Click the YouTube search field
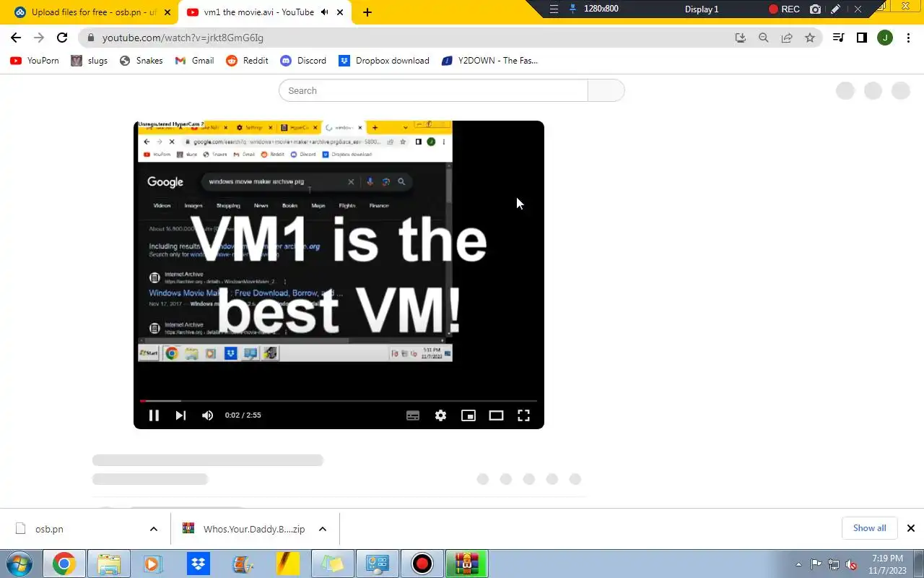Screen dimensions: 924x578 tap(433, 90)
